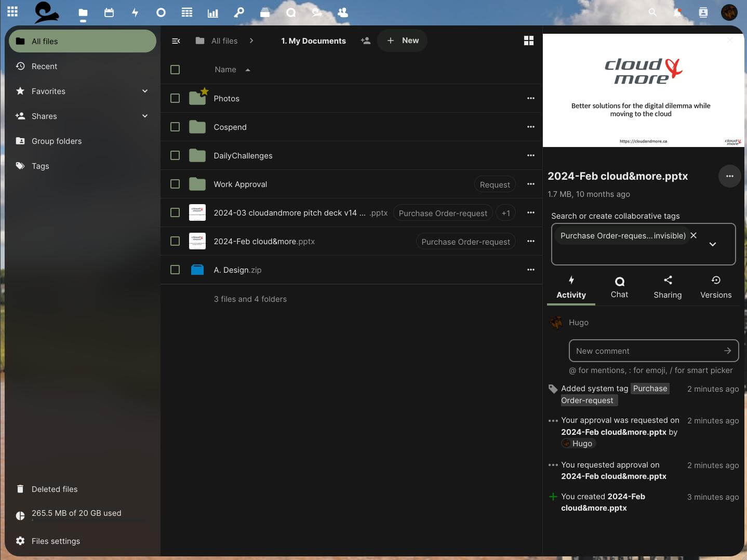
Task: Select the A. Design.zip checkbox
Action: tap(175, 270)
